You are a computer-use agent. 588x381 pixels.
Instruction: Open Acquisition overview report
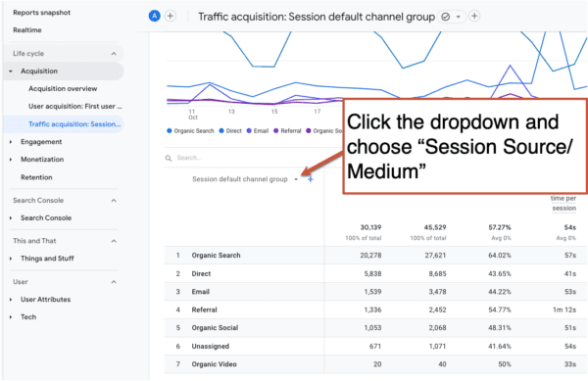tap(63, 89)
